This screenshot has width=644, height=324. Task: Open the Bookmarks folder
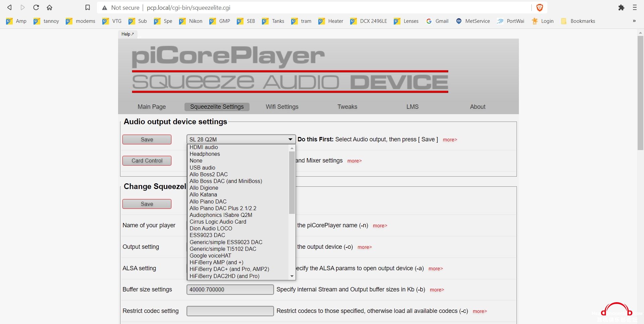pyautogui.click(x=578, y=21)
